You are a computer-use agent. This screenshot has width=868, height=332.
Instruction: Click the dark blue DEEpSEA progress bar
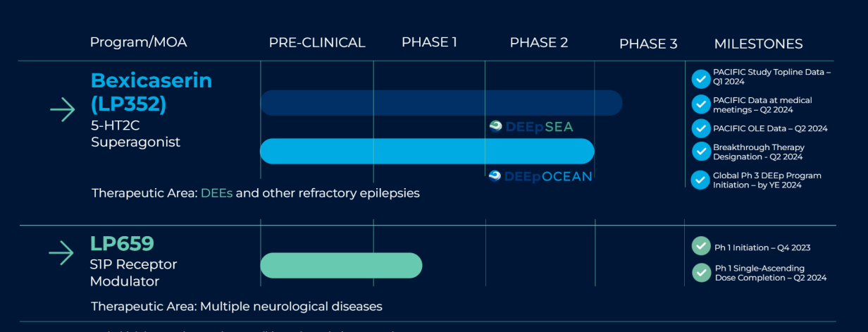coord(441,103)
